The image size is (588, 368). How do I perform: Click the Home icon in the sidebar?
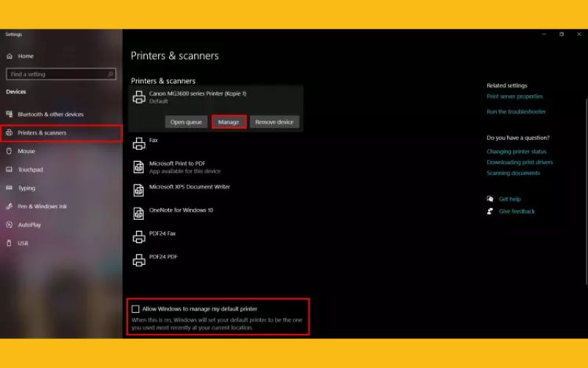tap(10, 56)
